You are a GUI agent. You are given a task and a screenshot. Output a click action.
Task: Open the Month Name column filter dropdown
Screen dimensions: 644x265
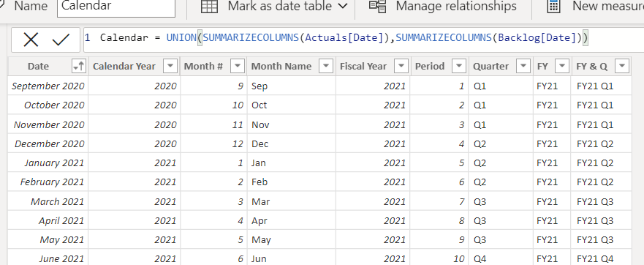pos(326,66)
